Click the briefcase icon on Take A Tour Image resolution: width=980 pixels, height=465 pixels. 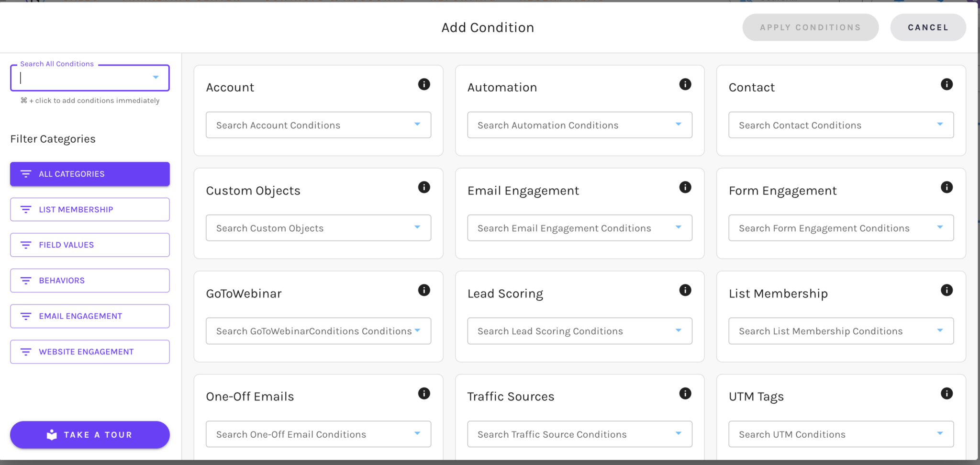click(51, 434)
